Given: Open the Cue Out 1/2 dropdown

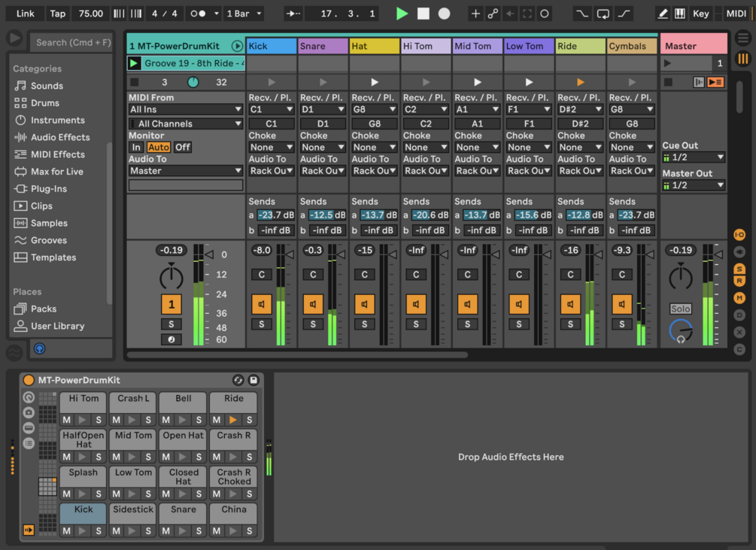Looking at the screenshot, I should coord(694,157).
